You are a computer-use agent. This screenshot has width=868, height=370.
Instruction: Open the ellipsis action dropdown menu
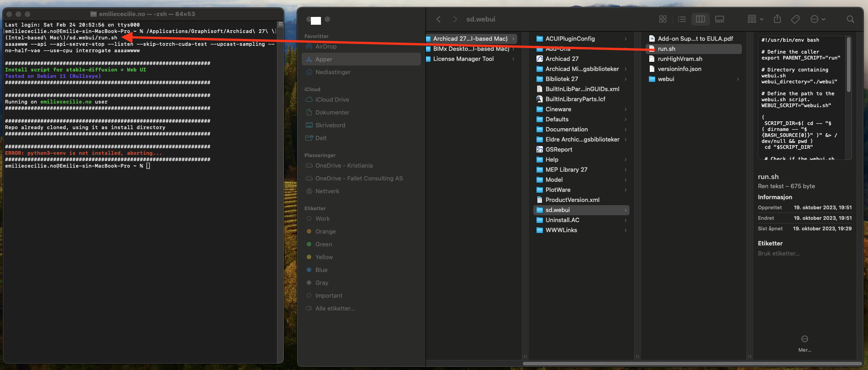(x=818, y=19)
